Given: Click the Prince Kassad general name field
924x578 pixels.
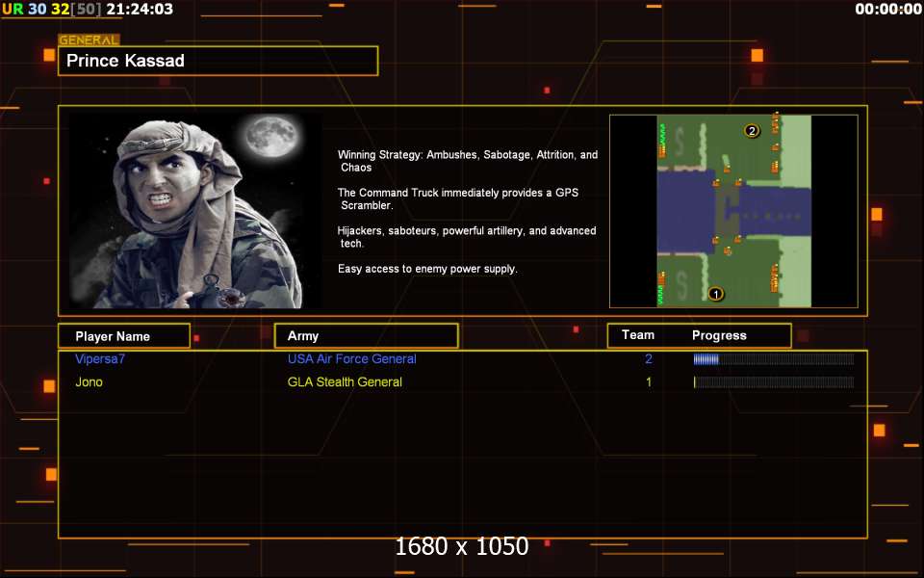Looking at the screenshot, I should click(218, 61).
